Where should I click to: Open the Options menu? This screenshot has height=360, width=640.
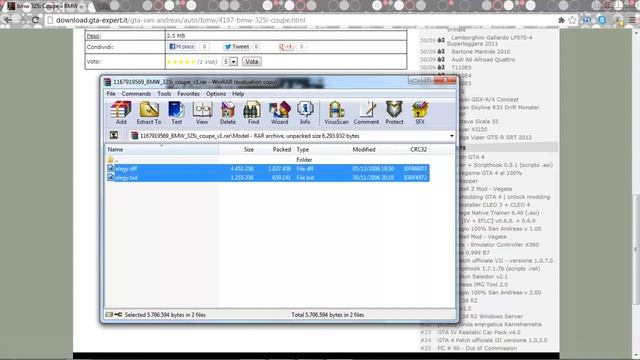pyautogui.click(x=216, y=94)
